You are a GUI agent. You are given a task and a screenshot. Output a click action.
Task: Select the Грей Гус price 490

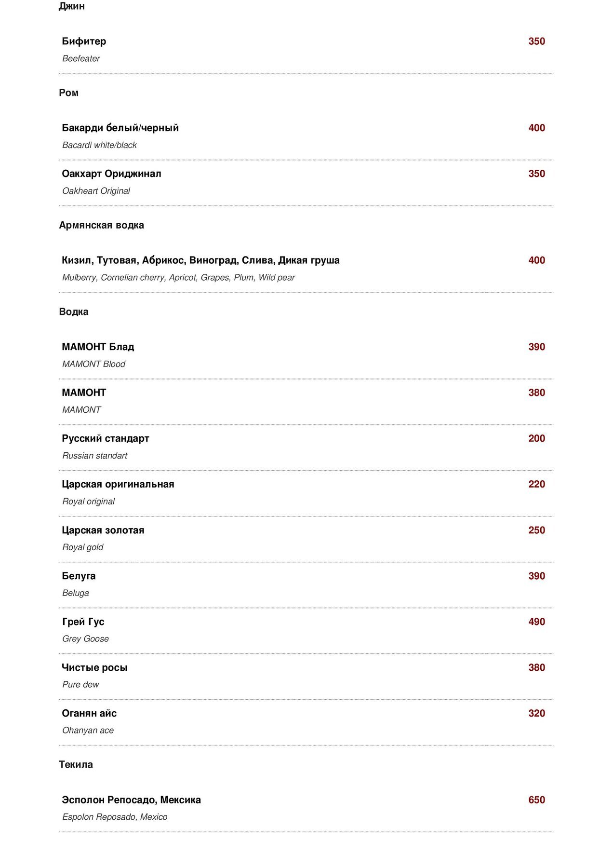tap(536, 622)
